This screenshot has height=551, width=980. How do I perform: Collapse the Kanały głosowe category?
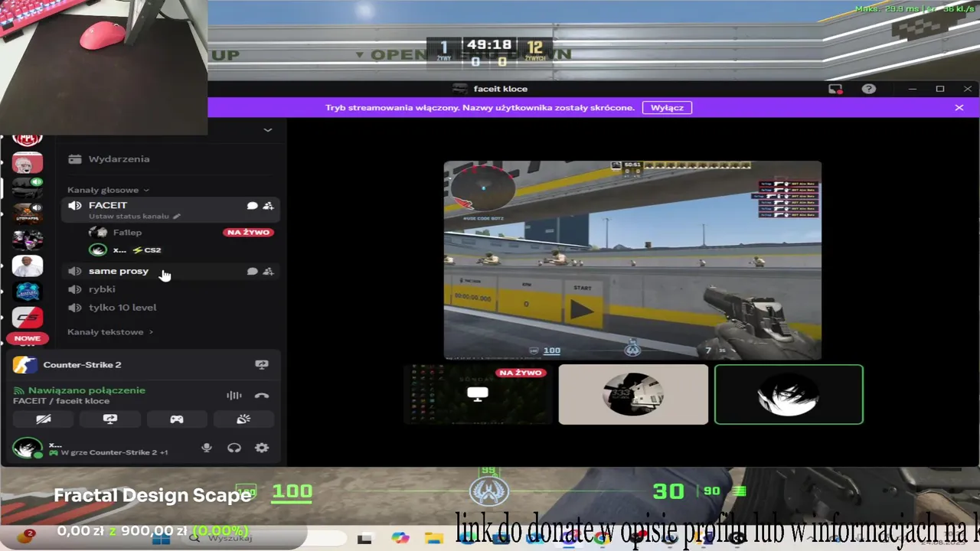[x=108, y=190]
